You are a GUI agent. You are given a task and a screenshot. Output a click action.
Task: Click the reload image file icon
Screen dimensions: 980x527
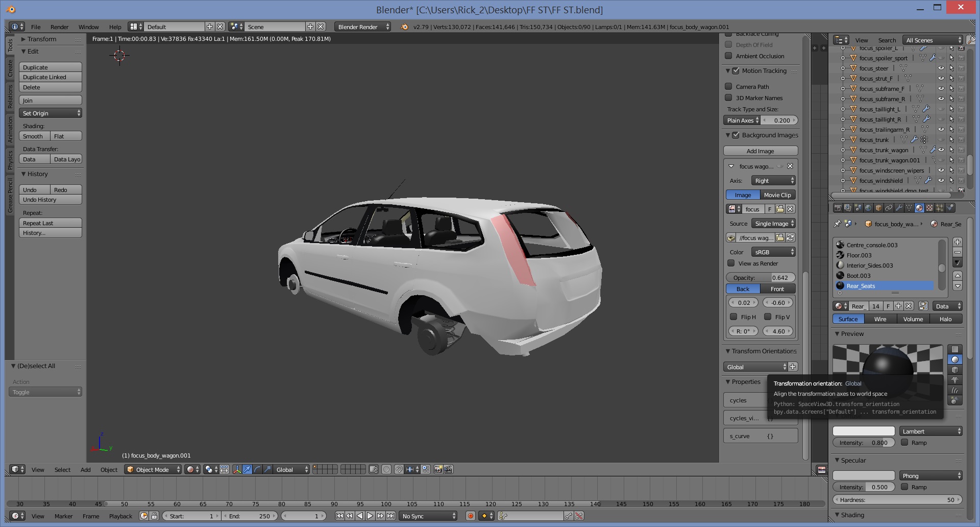[790, 237]
